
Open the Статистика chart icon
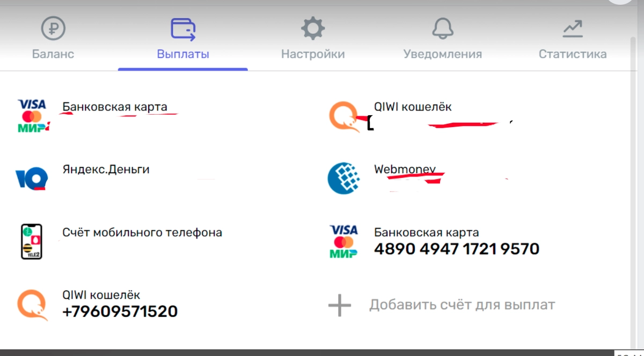[573, 29]
